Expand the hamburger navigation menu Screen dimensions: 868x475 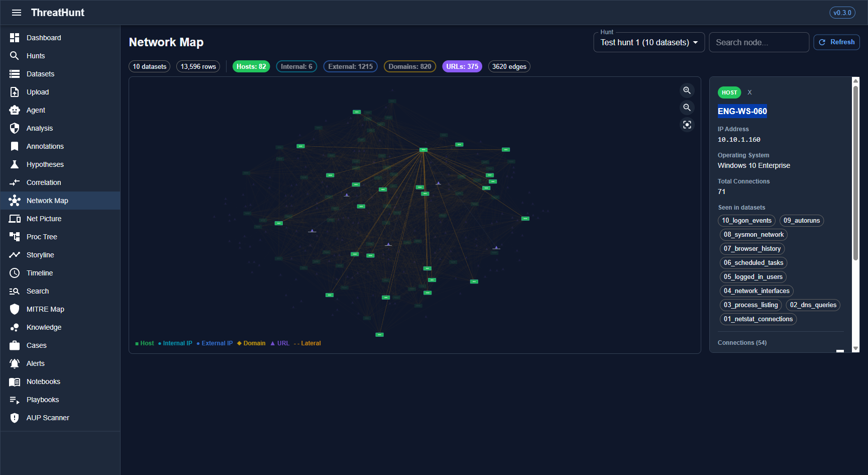pyautogui.click(x=17, y=13)
